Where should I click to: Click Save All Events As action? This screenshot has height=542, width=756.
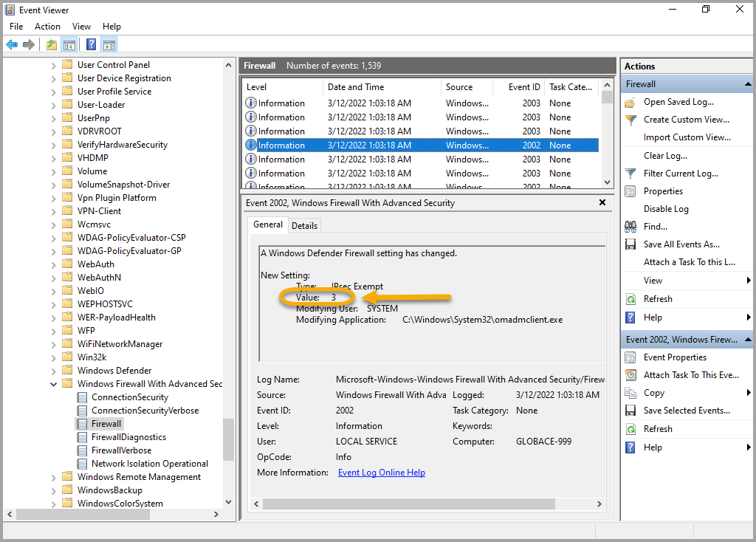[681, 244]
